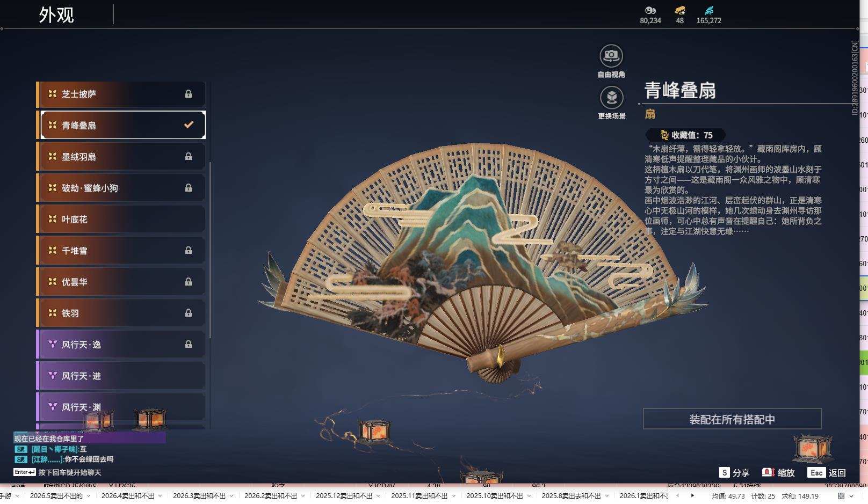Select the 铁羽 appearance

coord(121,313)
